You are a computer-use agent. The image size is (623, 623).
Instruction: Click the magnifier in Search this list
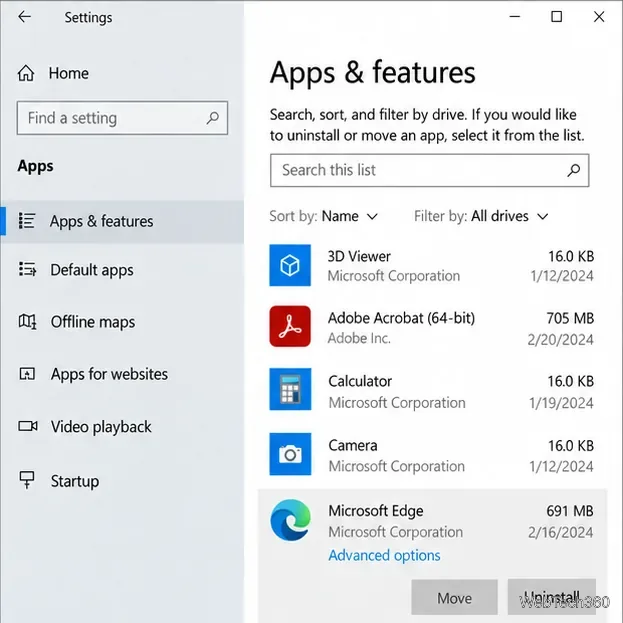tap(573, 170)
